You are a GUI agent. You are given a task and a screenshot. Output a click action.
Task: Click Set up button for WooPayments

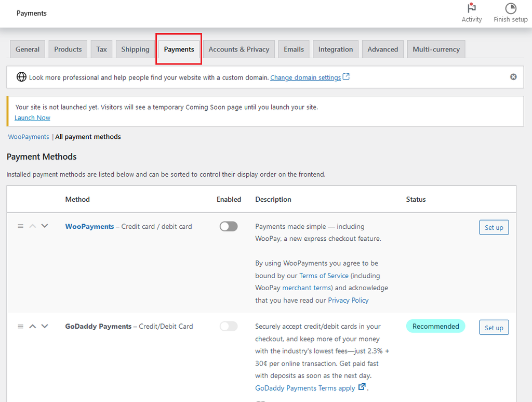[494, 228]
